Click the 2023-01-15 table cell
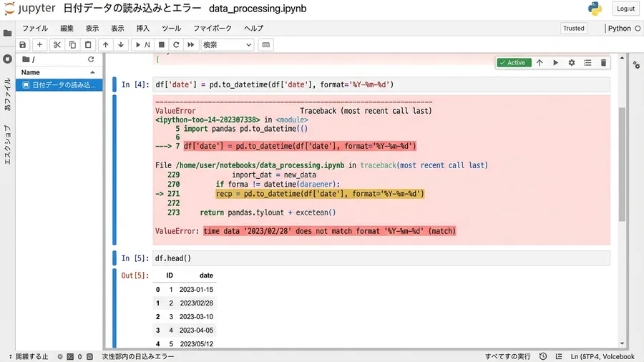 196,289
